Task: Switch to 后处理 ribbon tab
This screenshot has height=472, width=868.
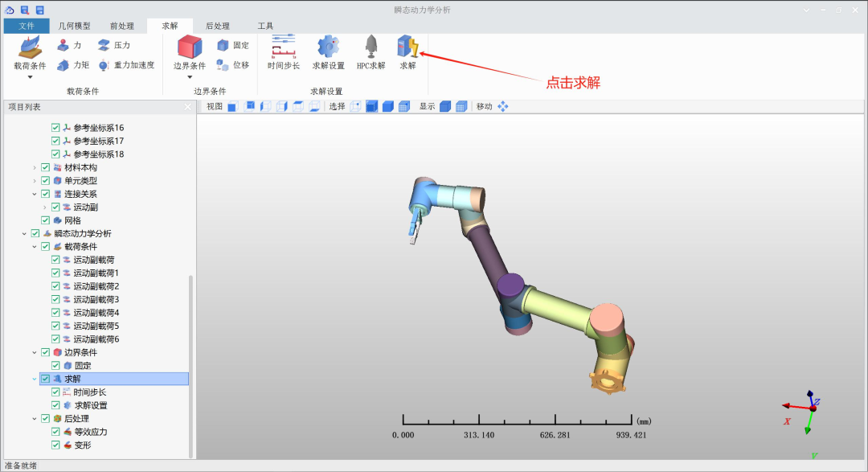Action: (x=218, y=26)
